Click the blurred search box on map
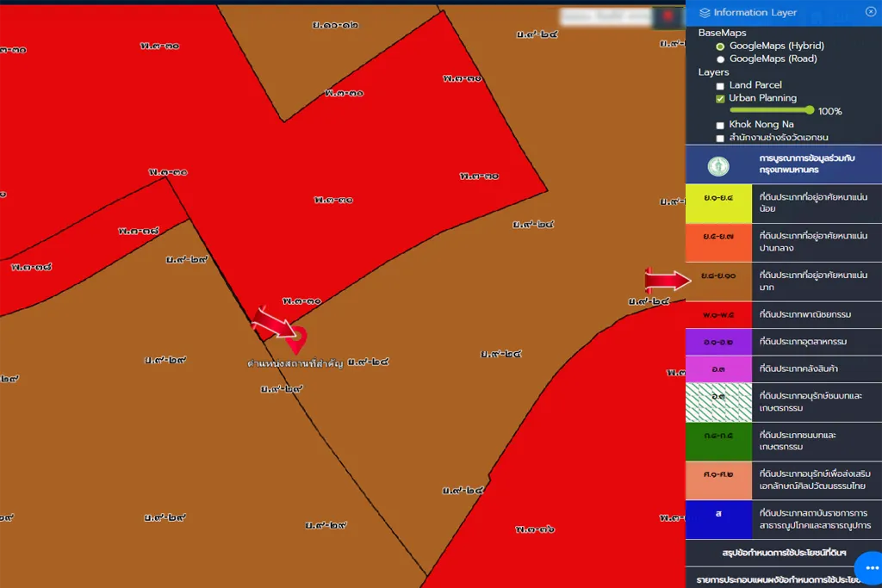The image size is (882, 588). click(x=606, y=16)
